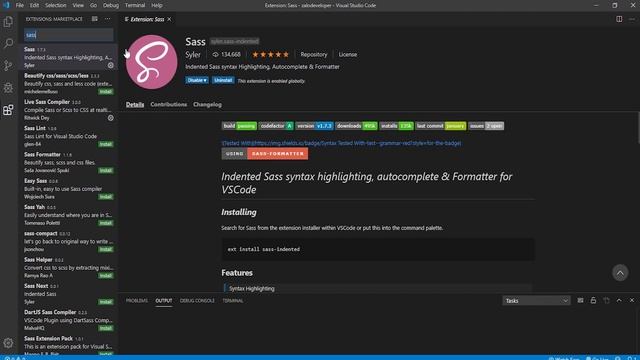Open the Edit menu
The height and width of the screenshot is (360, 640).
[34, 5]
